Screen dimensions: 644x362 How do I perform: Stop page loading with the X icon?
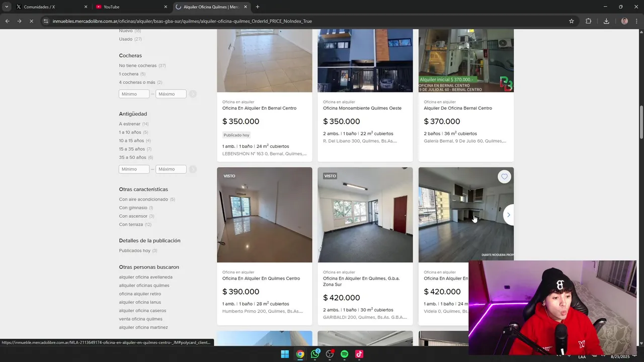point(31,21)
